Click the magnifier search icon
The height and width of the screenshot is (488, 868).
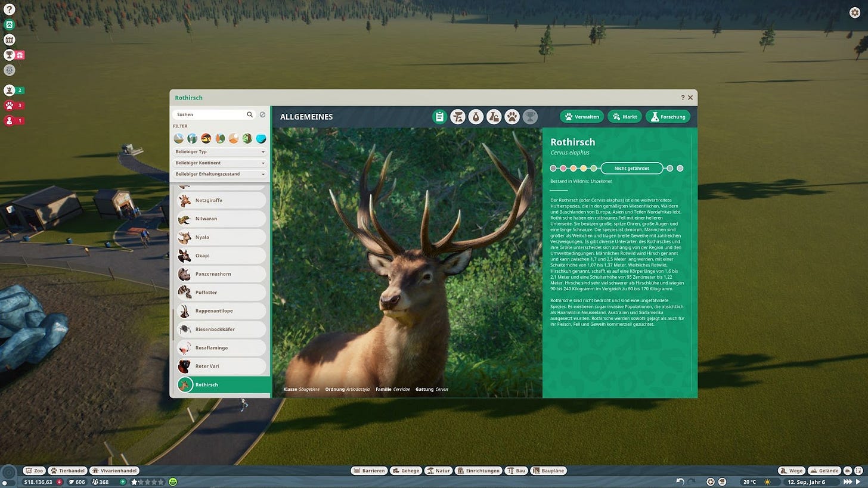(x=250, y=114)
